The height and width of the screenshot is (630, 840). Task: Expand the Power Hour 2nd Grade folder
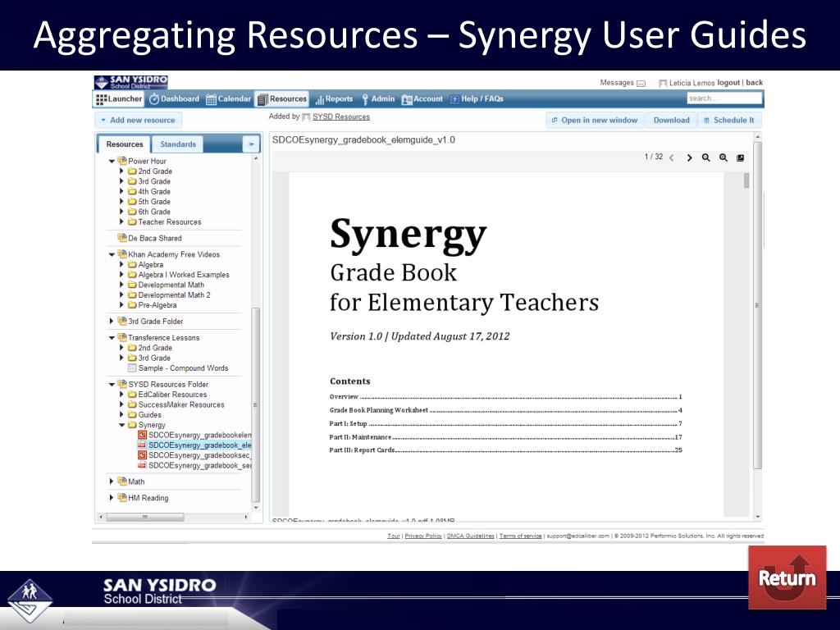[121, 171]
